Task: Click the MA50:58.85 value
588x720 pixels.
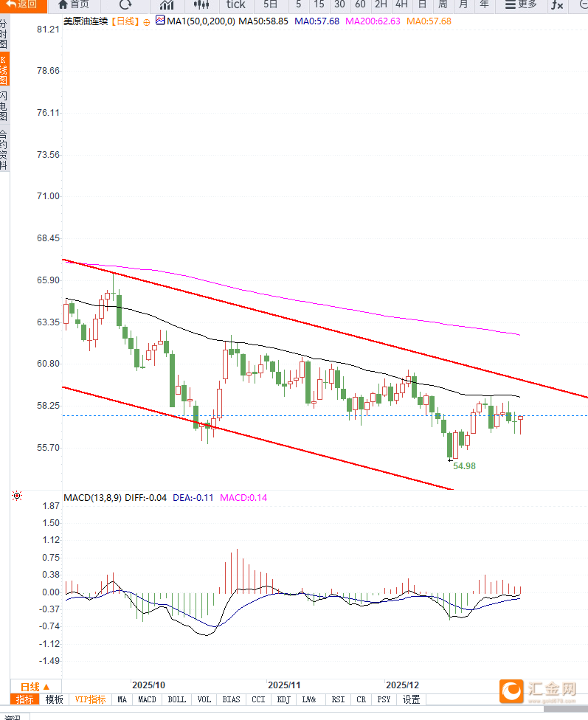Action: (263, 21)
